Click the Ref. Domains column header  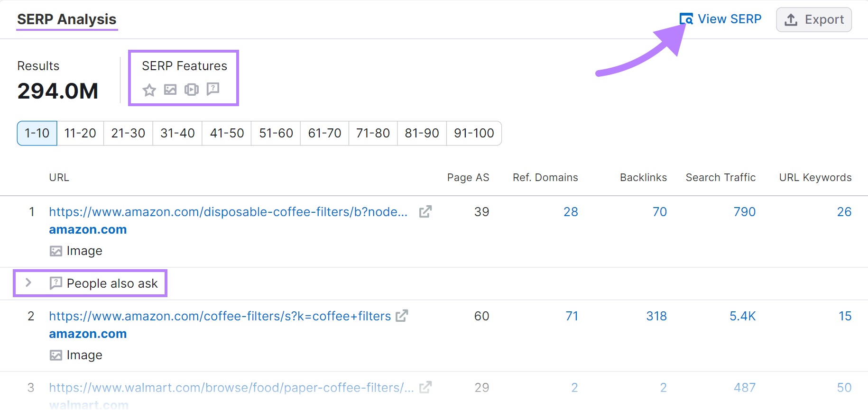point(545,178)
